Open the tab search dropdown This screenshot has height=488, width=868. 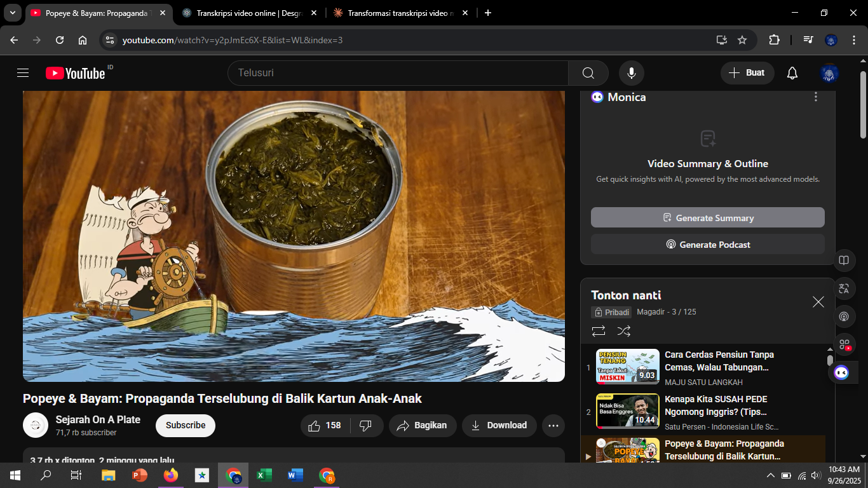[12, 13]
